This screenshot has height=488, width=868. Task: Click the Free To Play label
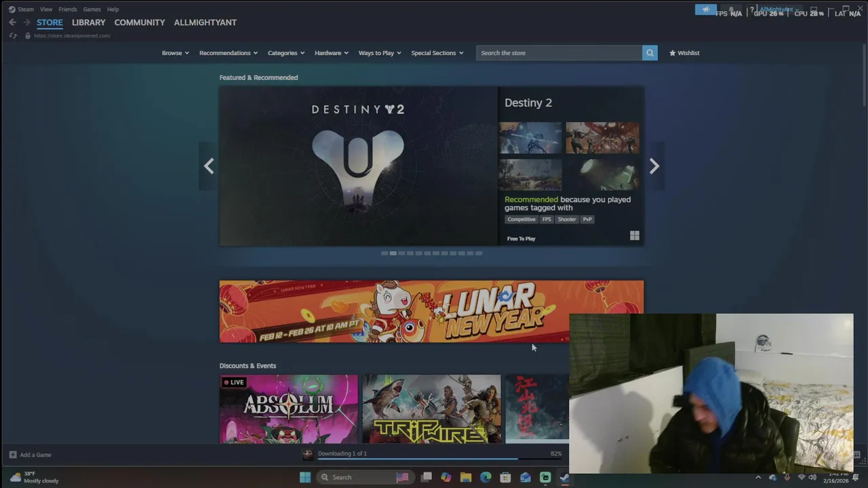(521, 239)
